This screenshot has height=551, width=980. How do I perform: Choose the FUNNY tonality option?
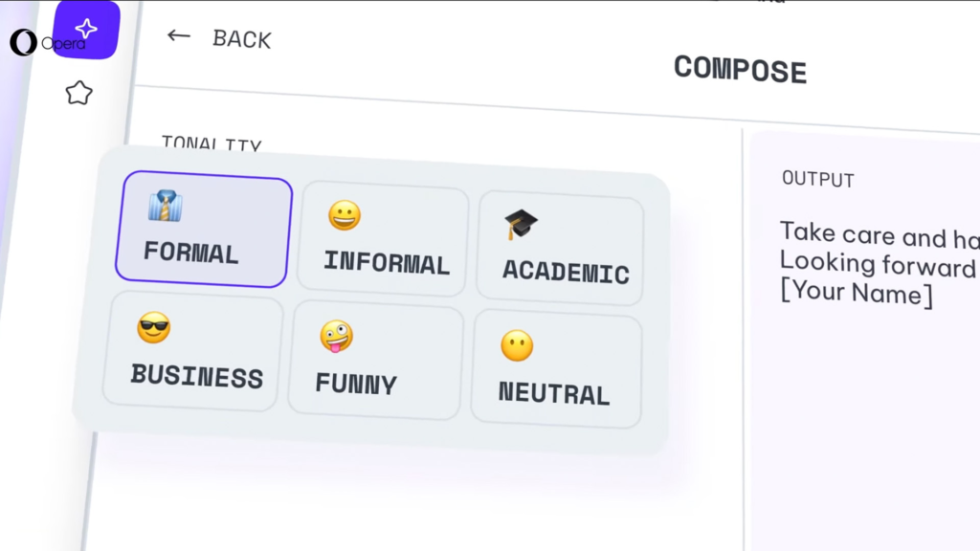coord(375,360)
